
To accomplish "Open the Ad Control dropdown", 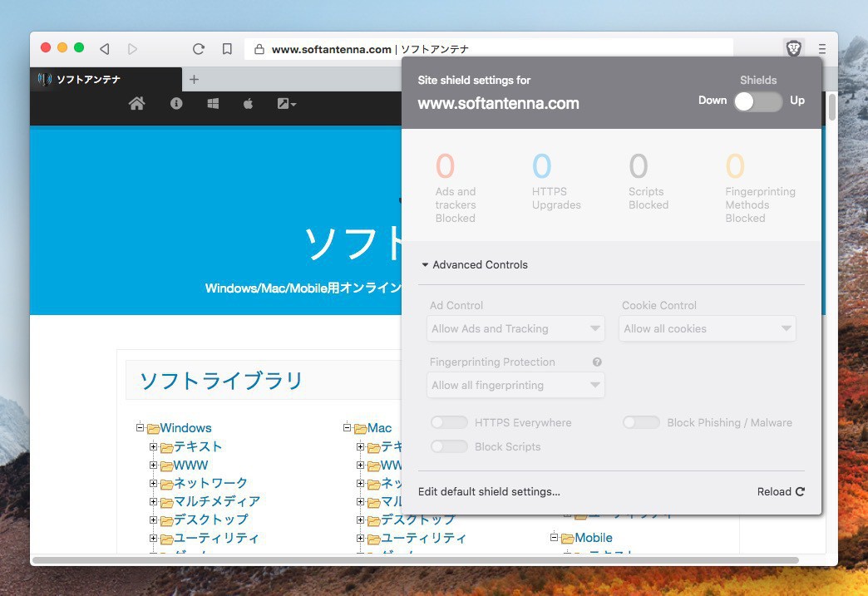I will [515, 328].
